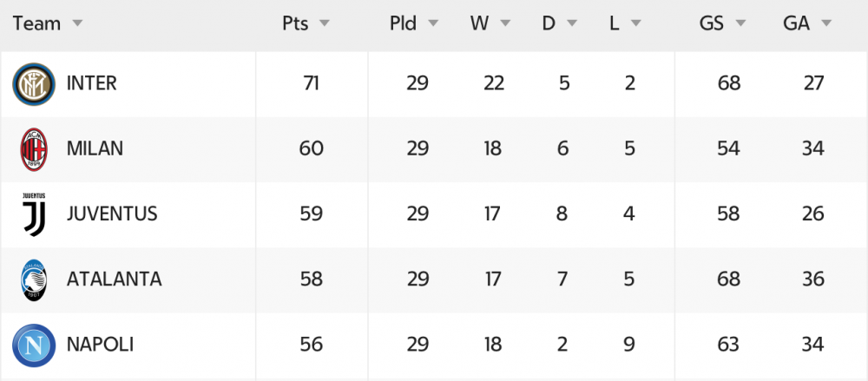Sort table by Team column arrow
This screenshot has height=381, width=868.
coord(77,23)
